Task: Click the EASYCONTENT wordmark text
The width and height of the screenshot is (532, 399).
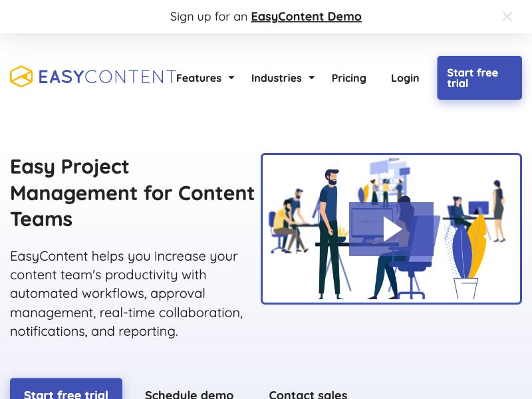Action: point(107,76)
